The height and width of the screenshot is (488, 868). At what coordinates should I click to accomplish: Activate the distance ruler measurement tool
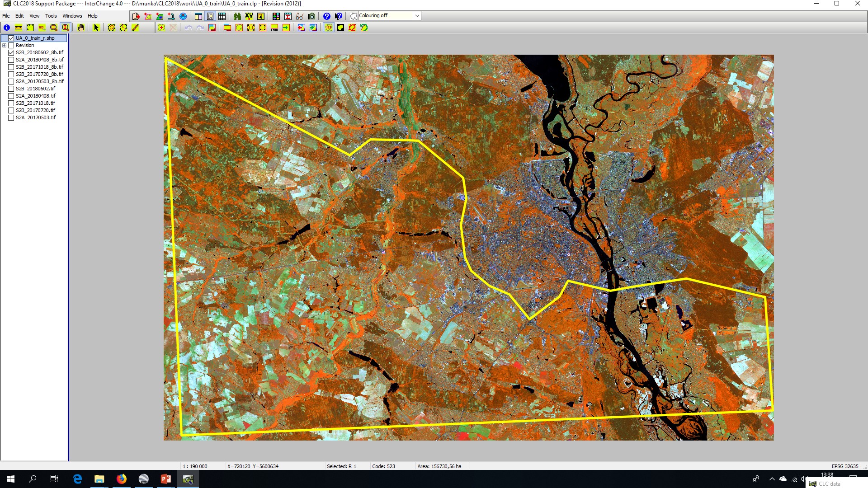coord(19,28)
